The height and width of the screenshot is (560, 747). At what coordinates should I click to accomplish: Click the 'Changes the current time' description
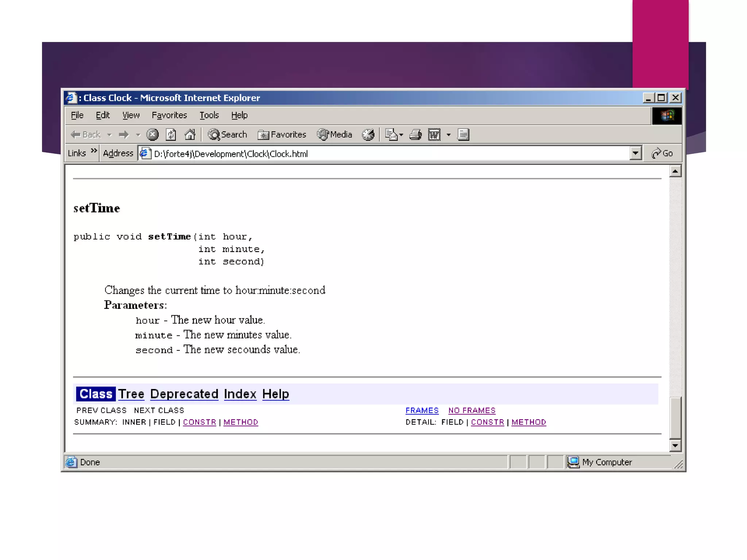[215, 290]
